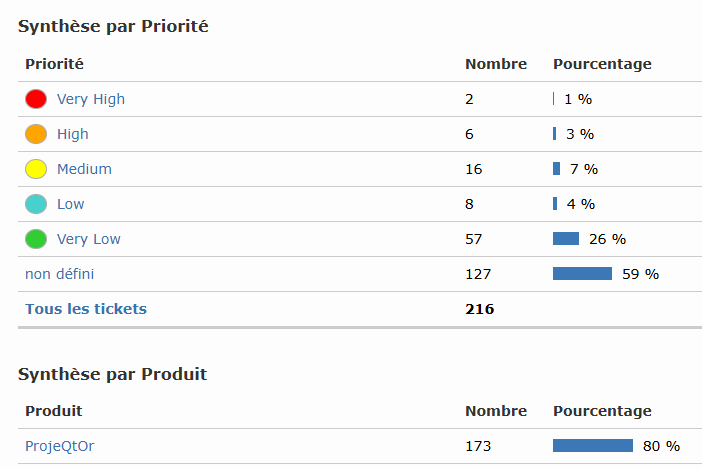Click the Priorité column header
The height and width of the screenshot is (468, 702).
coord(54,64)
